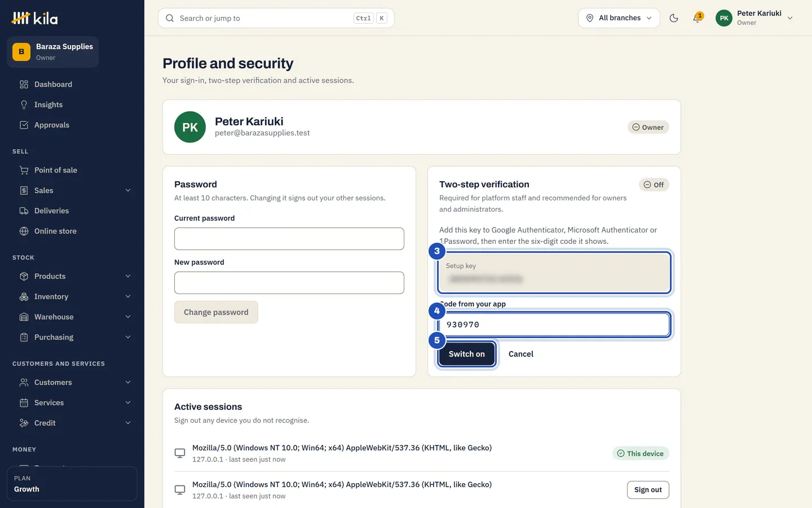812x508 pixels.
Task: Focus the Current password field
Action: coord(289,239)
